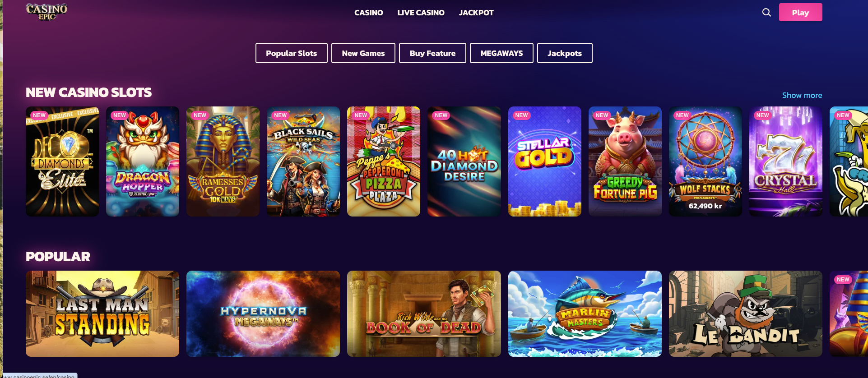This screenshot has height=378, width=868.
Task: Click the Show more link
Action: pos(802,95)
